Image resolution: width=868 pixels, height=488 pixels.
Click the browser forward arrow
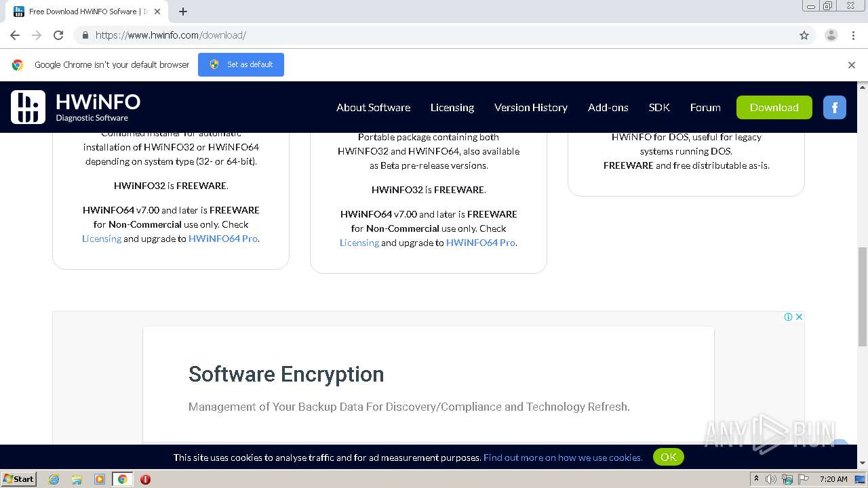37,35
